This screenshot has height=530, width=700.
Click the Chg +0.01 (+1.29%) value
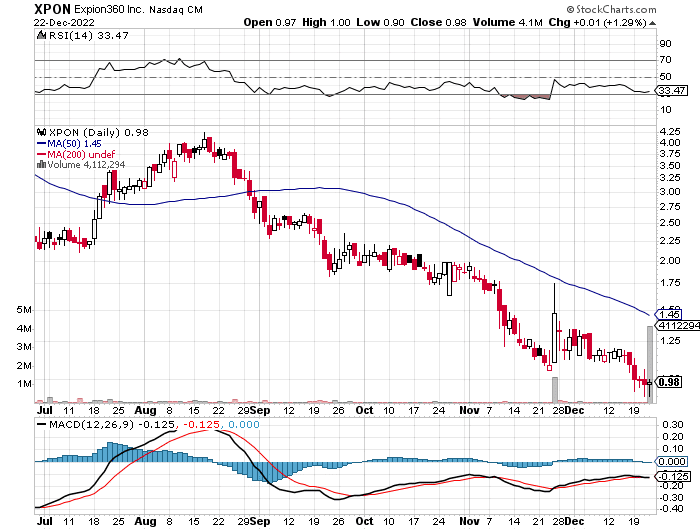click(x=597, y=22)
